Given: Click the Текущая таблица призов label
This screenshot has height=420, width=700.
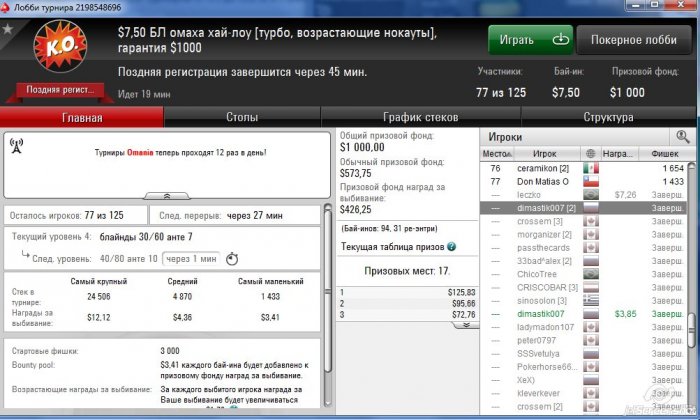Looking at the screenshot, I should pos(392,246).
